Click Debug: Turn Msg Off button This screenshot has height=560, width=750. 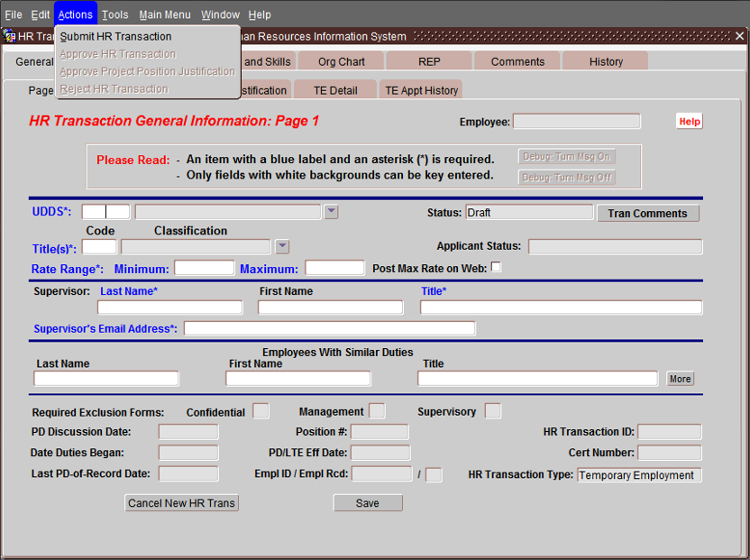tap(566, 178)
